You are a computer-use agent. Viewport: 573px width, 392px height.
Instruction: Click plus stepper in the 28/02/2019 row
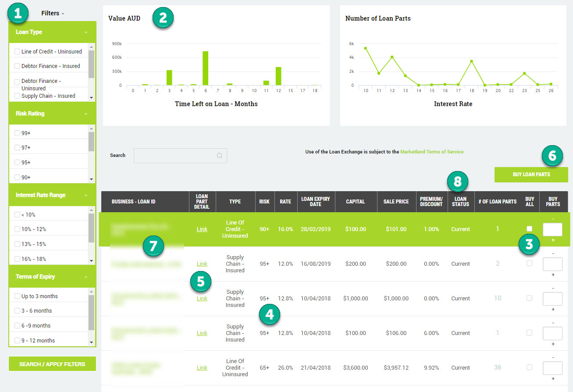point(553,240)
